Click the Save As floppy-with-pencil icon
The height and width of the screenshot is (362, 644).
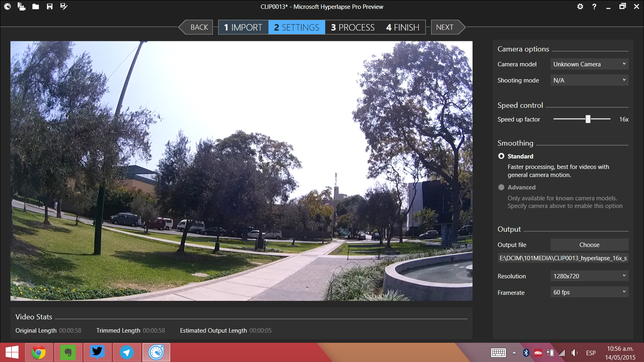64,6
